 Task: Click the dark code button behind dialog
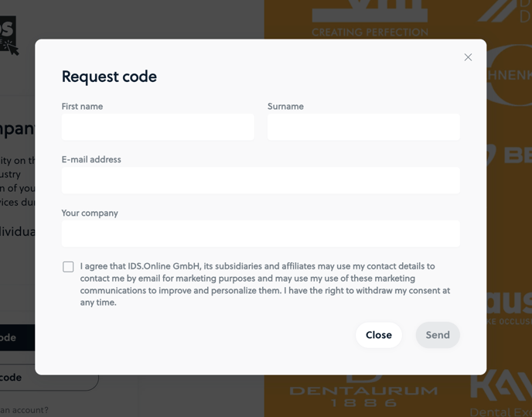coord(17,337)
